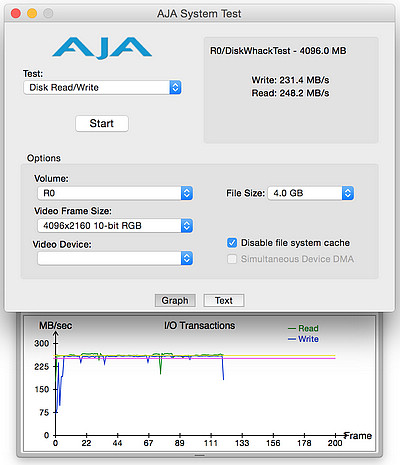Viewport: 400px width, 465px height.
Task: Switch to the Text view
Action: click(224, 300)
